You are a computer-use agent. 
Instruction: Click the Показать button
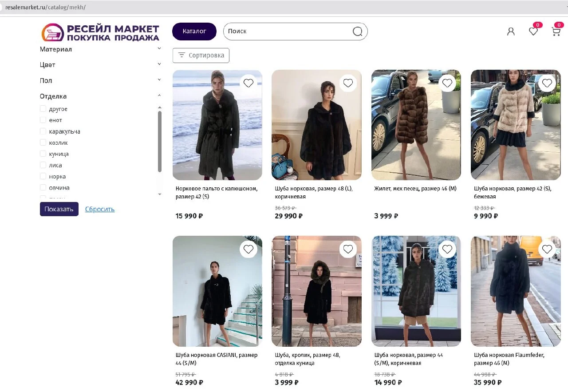(59, 209)
